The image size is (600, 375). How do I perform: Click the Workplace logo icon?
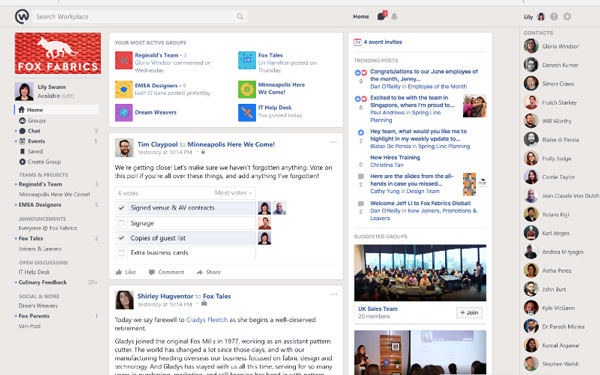(22, 16)
